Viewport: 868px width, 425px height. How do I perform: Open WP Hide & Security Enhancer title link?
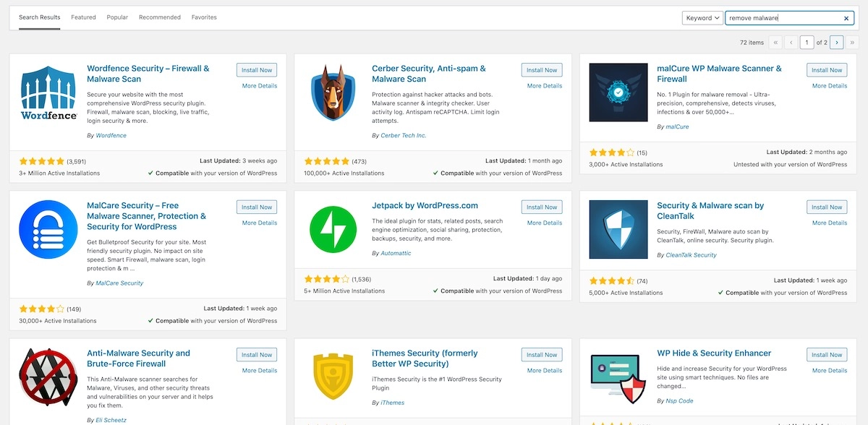pyautogui.click(x=714, y=353)
